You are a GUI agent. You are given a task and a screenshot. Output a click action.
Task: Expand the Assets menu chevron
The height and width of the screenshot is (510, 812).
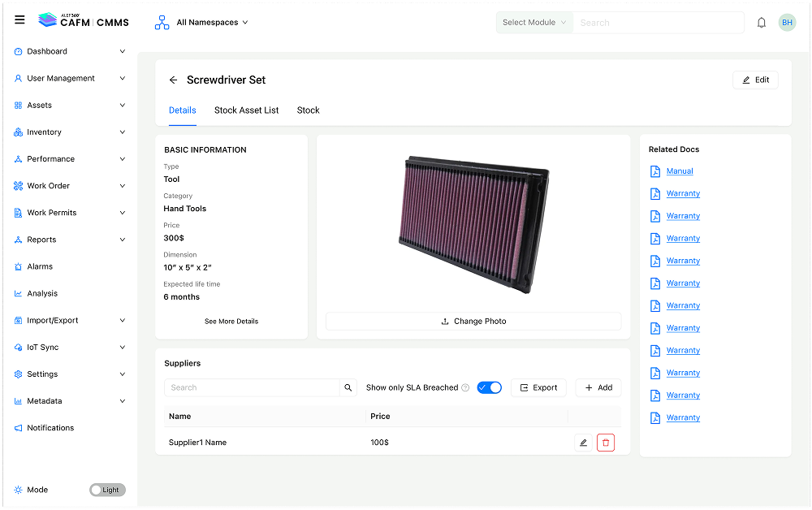123,105
